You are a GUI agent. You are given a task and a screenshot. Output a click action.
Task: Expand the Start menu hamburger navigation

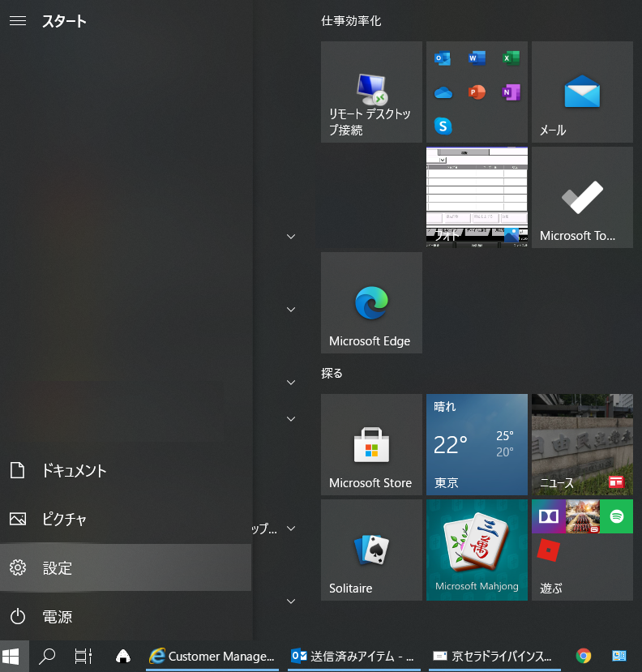(x=18, y=20)
